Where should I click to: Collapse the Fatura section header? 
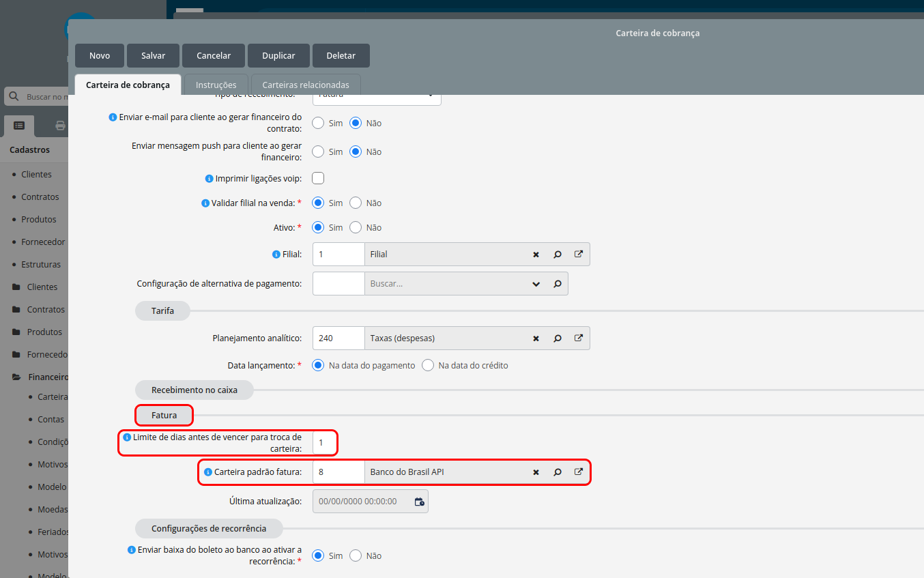pyautogui.click(x=164, y=415)
